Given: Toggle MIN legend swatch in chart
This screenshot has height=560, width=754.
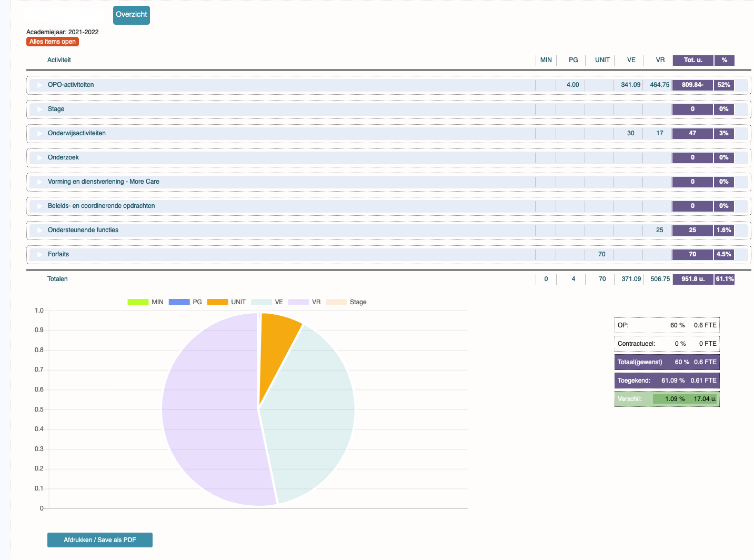Looking at the screenshot, I should 138,302.
